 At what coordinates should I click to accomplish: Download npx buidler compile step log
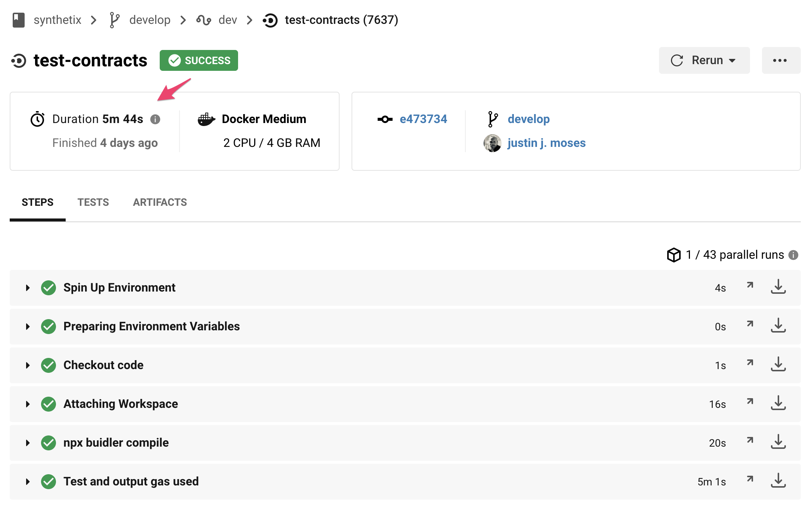click(778, 442)
